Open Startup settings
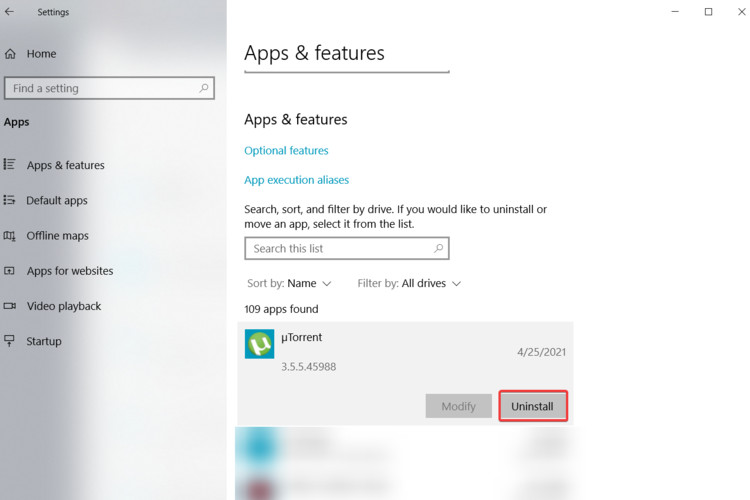Image resolution: width=750 pixels, height=500 pixels. 44,342
